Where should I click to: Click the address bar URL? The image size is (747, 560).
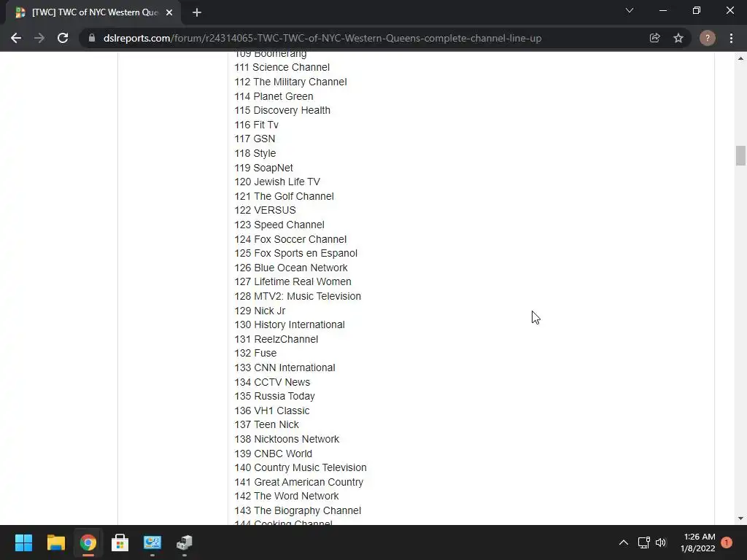tap(322, 38)
